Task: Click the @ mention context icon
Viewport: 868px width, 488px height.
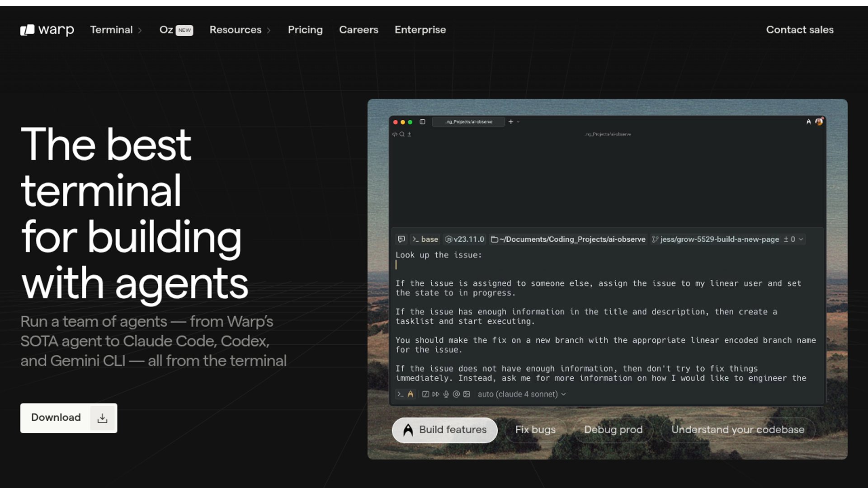Action: (456, 394)
